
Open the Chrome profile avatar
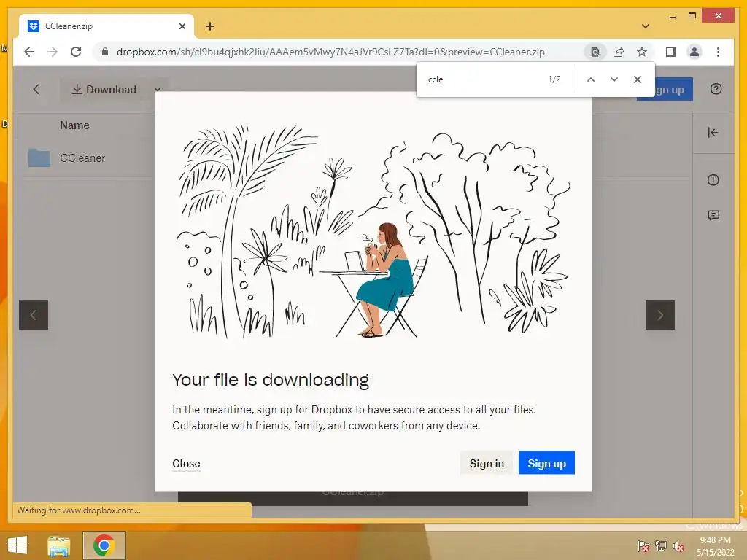click(694, 52)
